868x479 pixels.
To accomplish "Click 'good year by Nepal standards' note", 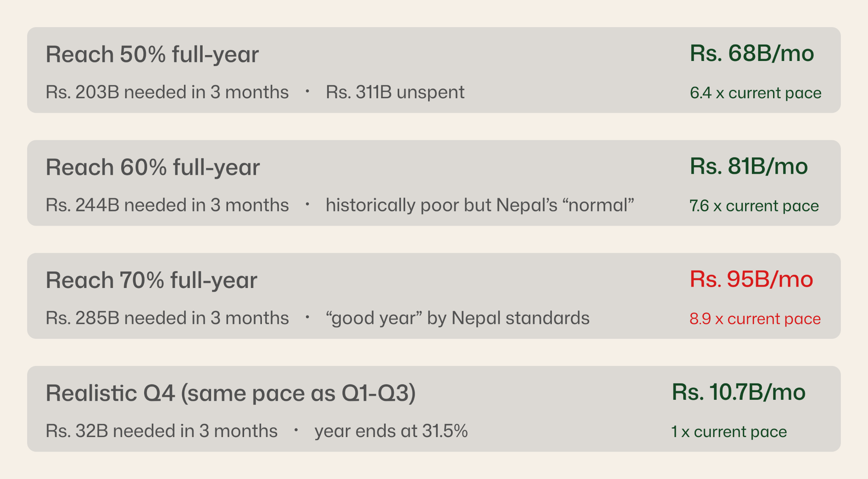I will tap(457, 318).
